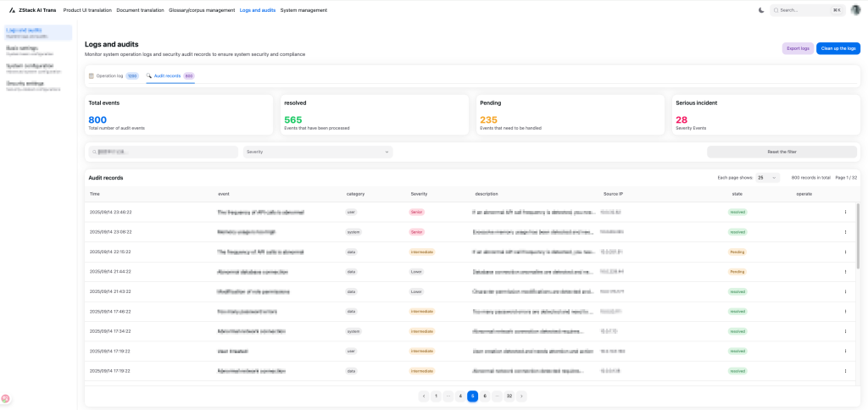Screen dimensions: 868x410
Task: Click the floating pink icon at bottom left
Action: (5, 398)
